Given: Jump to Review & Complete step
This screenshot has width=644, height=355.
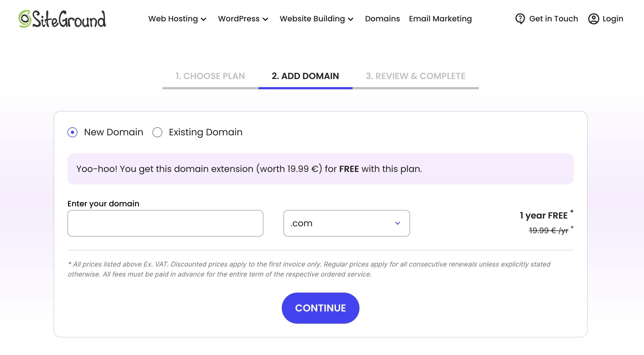Looking at the screenshot, I should tap(416, 76).
